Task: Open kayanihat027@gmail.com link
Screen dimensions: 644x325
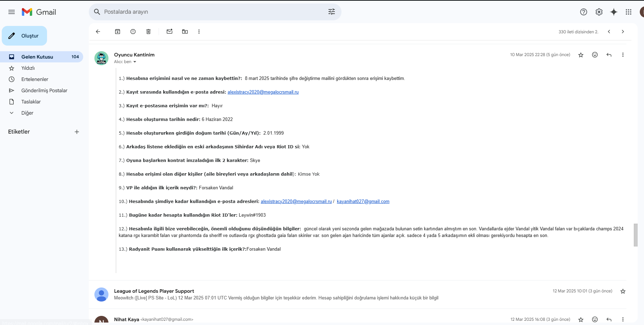Action: (363, 202)
